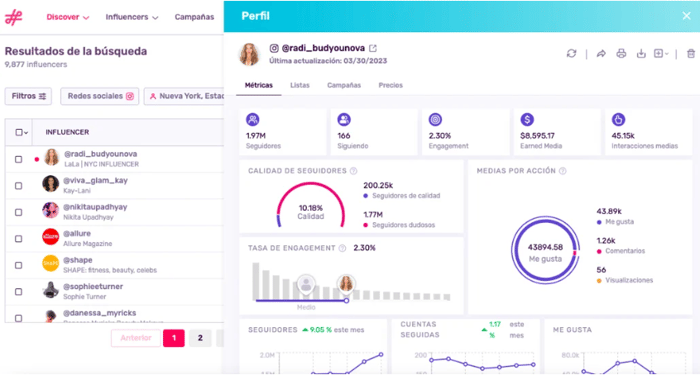The width and height of the screenshot is (700, 375).
Task: Open the add-to-list plus dropdown
Action: point(661,54)
